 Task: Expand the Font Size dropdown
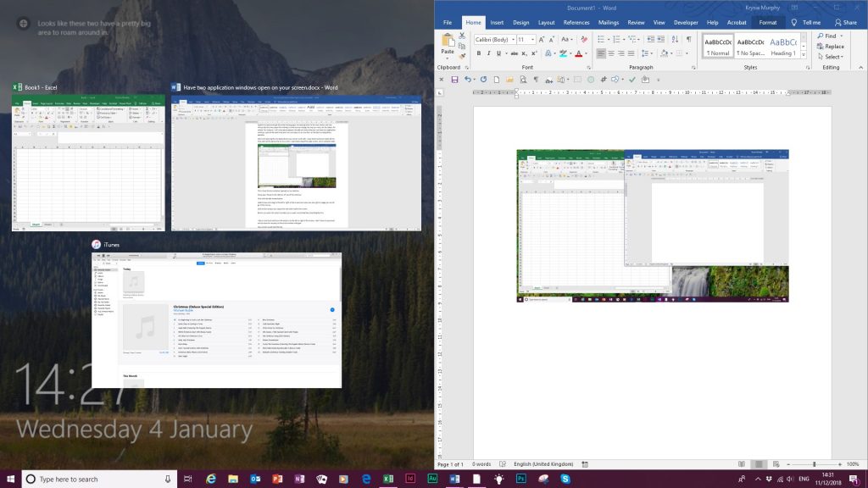click(x=533, y=39)
